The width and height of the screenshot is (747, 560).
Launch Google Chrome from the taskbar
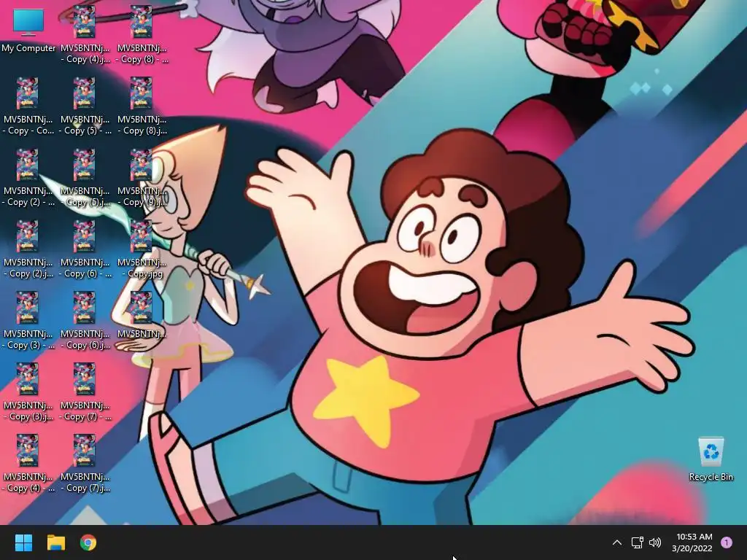tap(88, 542)
